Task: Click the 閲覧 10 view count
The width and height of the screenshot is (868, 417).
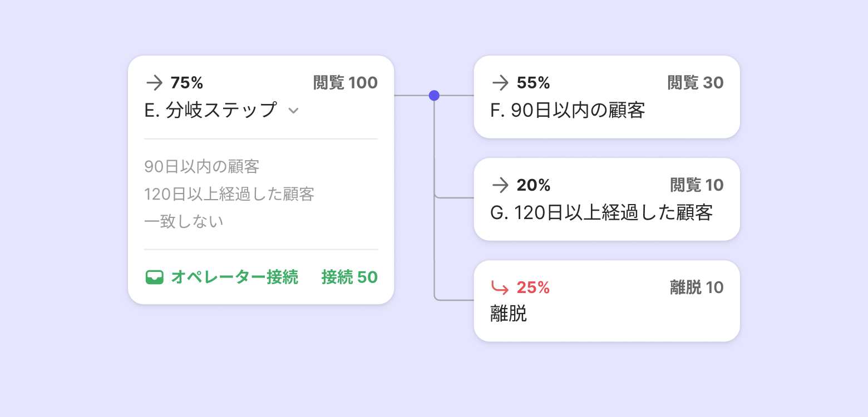Action: click(x=697, y=185)
